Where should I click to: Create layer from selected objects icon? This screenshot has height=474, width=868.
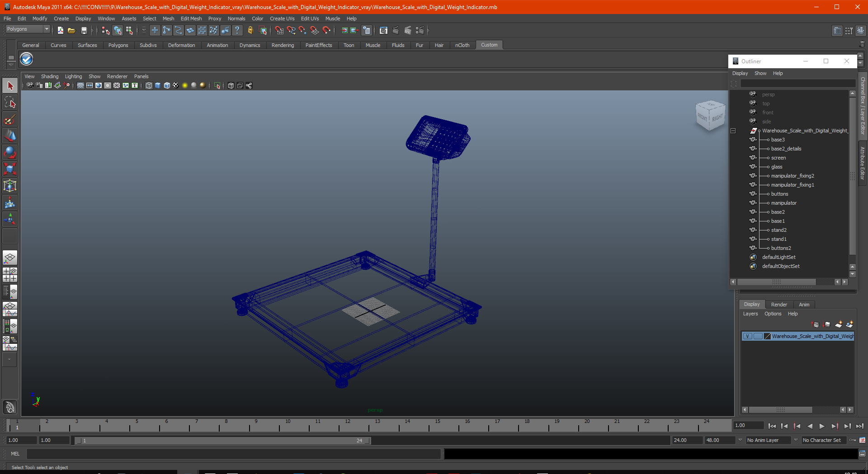pyautogui.click(x=849, y=324)
